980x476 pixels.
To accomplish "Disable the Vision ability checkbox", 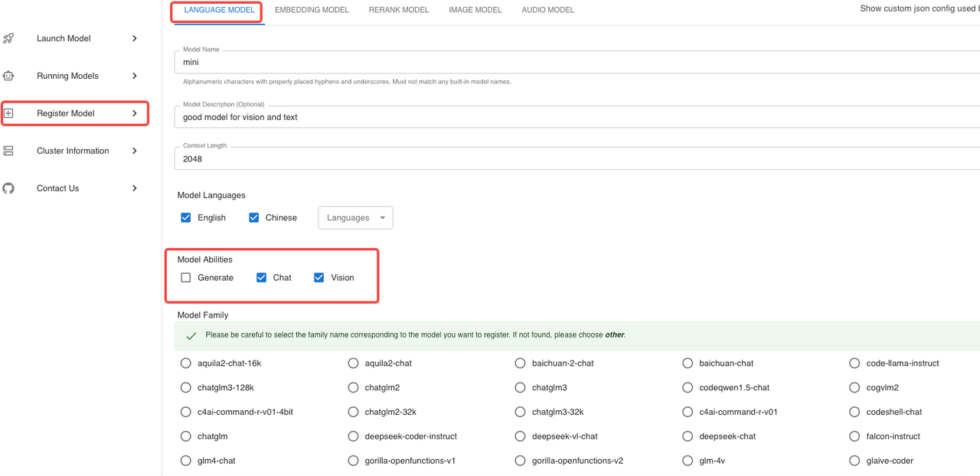I will point(319,278).
